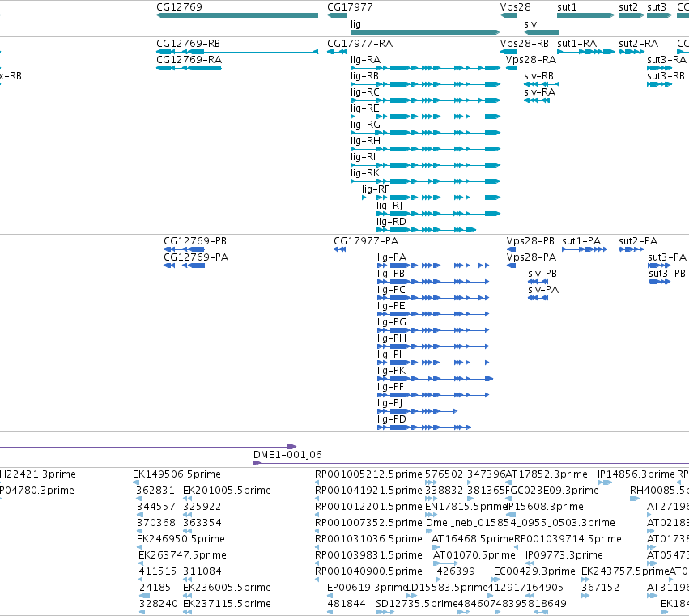This screenshot has height=616, width=689.
Task: Select transcript CG17977-RA label
Action: coord(359,44)
